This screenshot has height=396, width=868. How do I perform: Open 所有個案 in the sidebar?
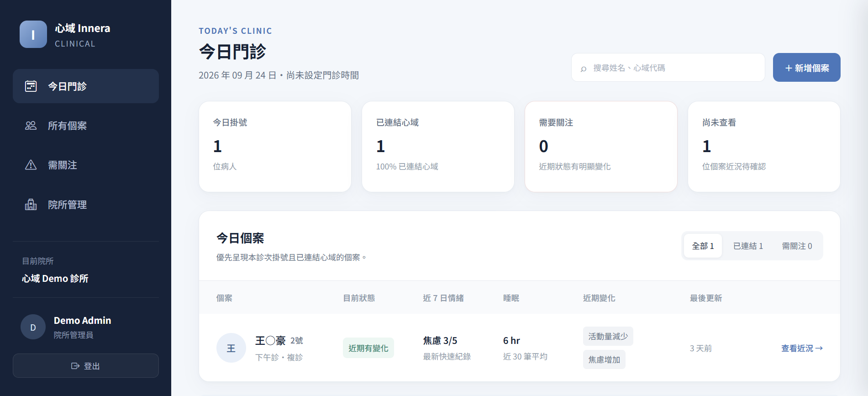(86, 126)
